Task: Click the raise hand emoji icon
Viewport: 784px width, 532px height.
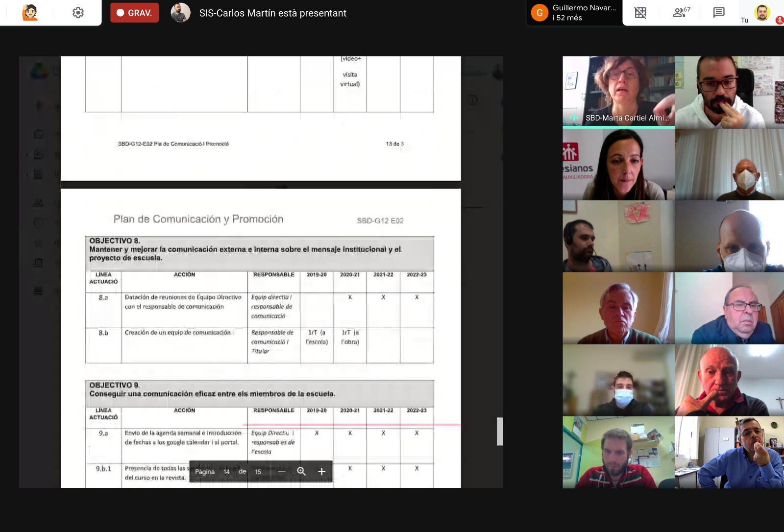Action: [x=30, y=13]
